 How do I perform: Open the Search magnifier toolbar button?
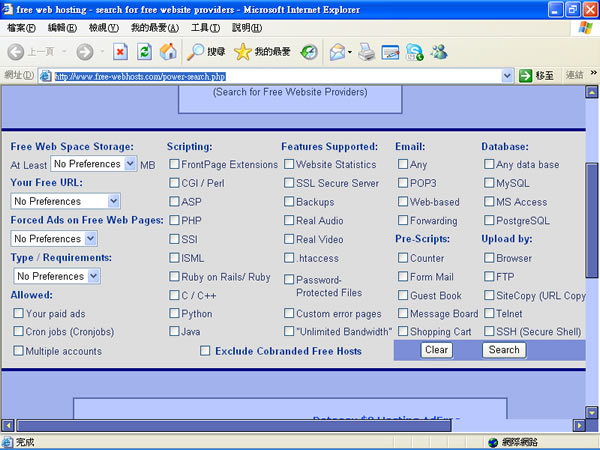[205, 51]
